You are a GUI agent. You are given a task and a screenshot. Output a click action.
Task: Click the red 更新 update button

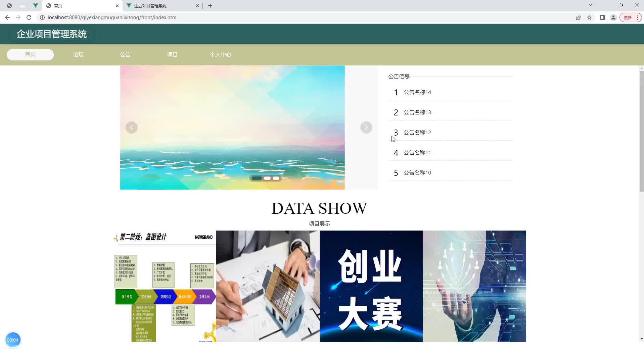click(631, 17)
